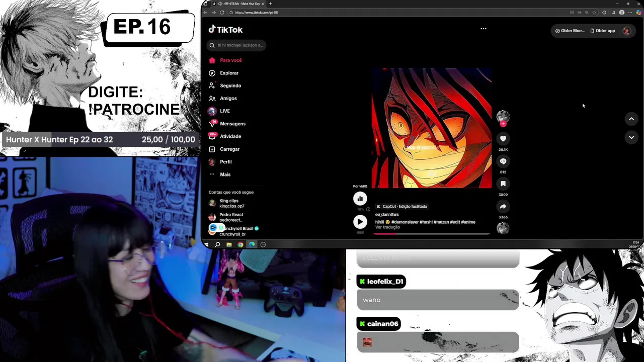Screen dimensions: 644x362
Task: Switch to Chrome in the taskbar
Action: tap(240, 244)
